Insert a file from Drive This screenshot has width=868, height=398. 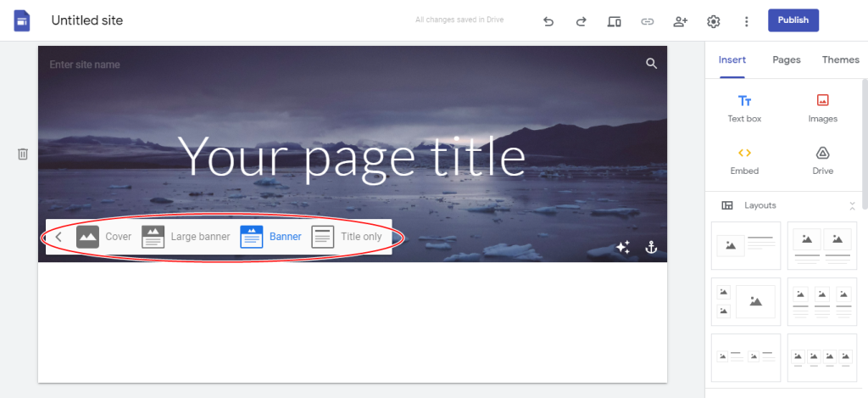(822, 160)
